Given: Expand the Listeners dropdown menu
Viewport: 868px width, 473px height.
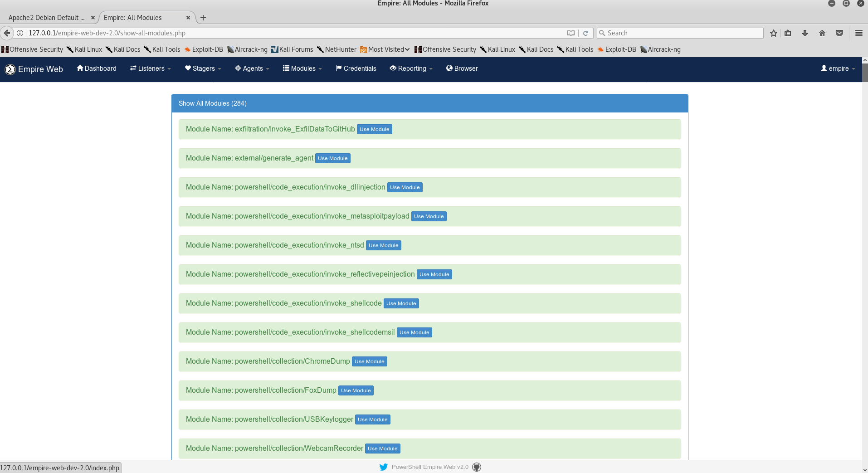Looking at the screenshot, I should point(151,68).
